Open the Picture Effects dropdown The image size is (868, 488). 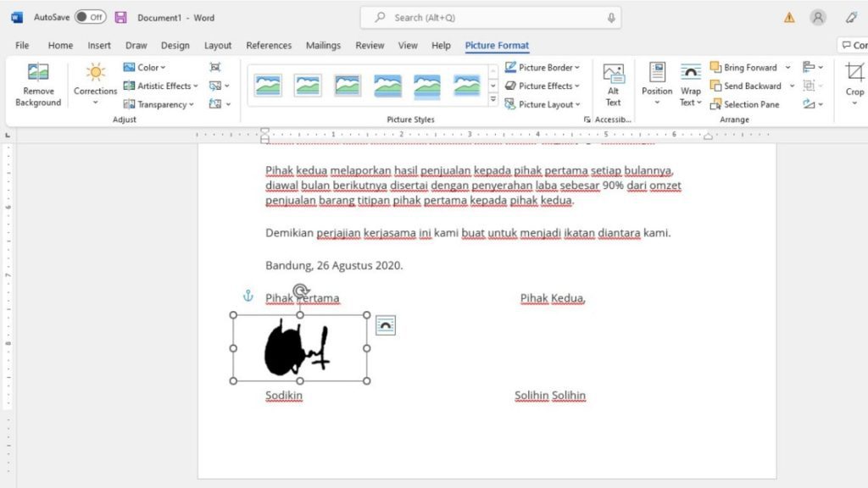pyautogui.click(x=542, y=86)
